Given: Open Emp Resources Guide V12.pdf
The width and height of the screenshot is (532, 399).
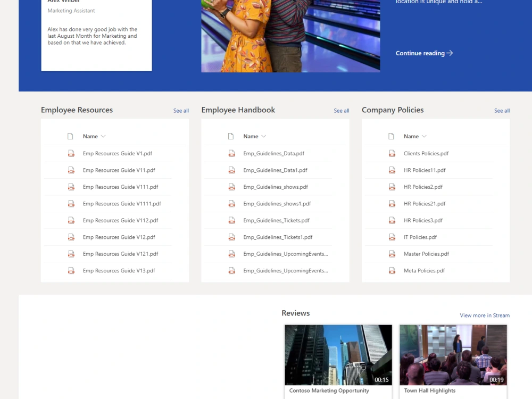Looking at the screenshot, I should 119,237.
